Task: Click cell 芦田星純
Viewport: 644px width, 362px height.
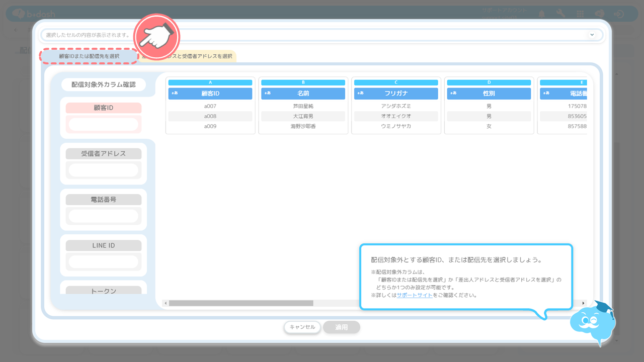Action: pos(303,106)
